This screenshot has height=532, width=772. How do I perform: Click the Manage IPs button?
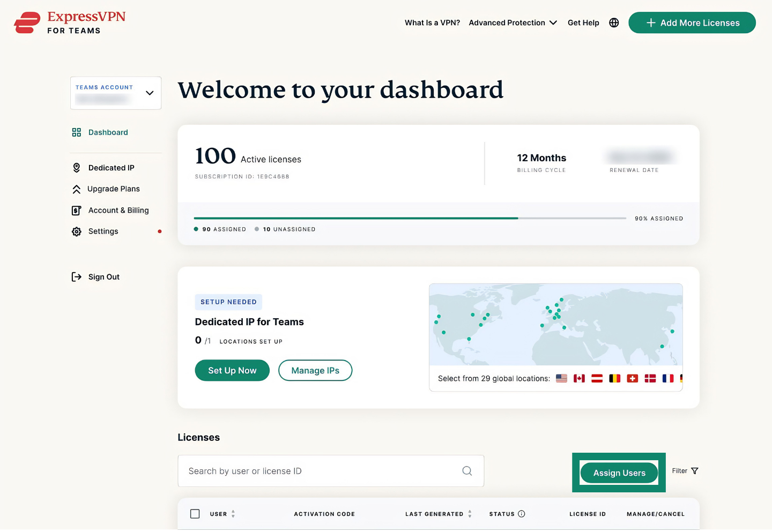click(315, 371)
